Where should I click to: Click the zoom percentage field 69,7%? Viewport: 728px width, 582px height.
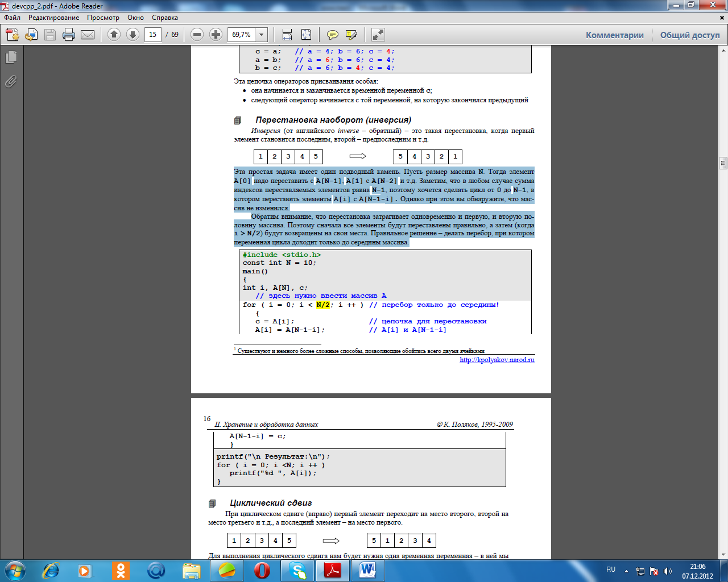tap(242, 35)
